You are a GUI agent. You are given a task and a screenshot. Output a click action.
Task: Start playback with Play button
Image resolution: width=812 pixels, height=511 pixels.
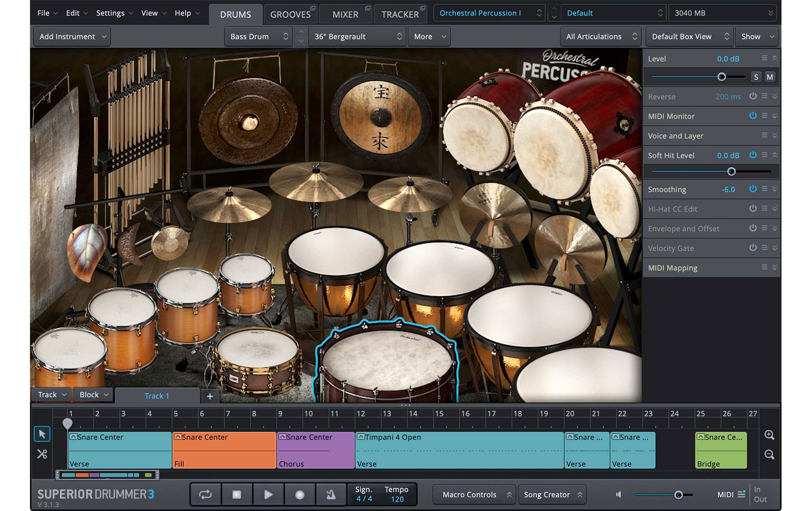268,494
